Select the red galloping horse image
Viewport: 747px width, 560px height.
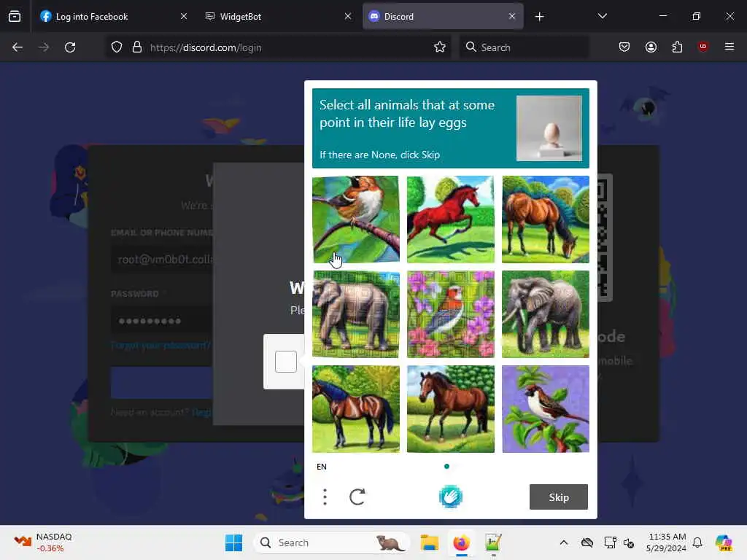[x=450, y=219]
